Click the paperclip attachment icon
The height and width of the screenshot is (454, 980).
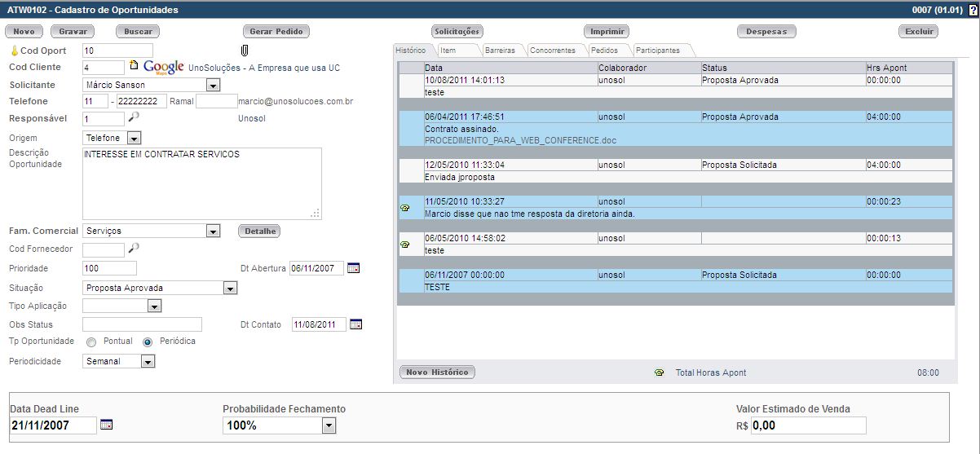(243, 51)
